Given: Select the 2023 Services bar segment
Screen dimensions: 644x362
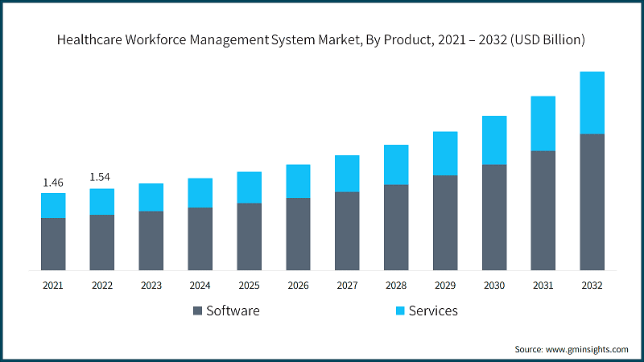Looking at the screenshot, I should point(151,197).
